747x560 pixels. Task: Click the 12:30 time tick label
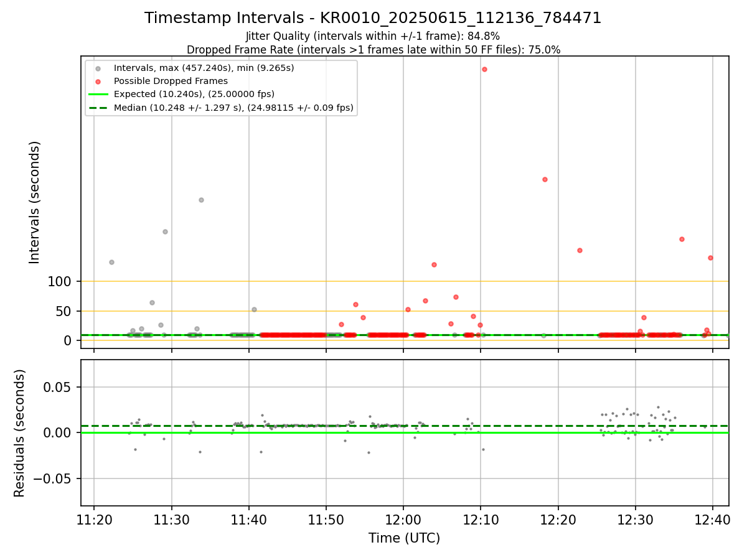click(636, 520)
